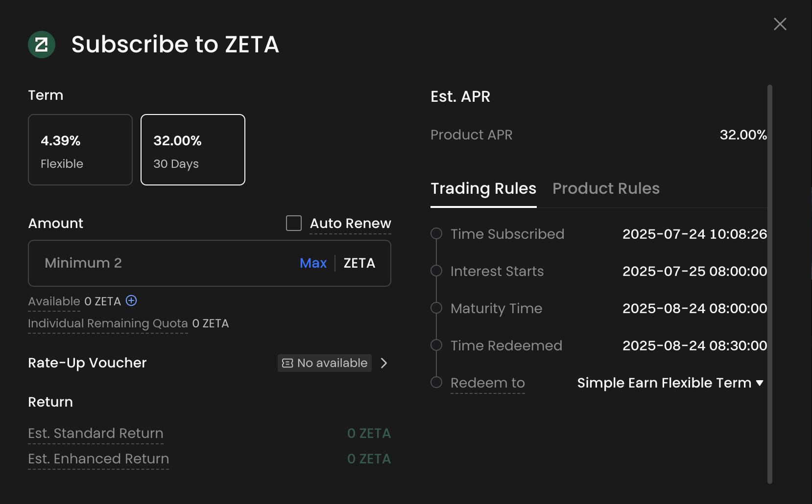The image size is (812, 504).
Task: Select the 30 Days 32.00% term
Action: (x=193, y=150)
